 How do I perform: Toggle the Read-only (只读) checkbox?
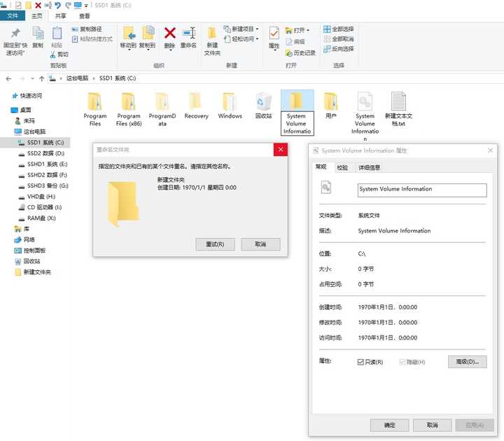360,362
